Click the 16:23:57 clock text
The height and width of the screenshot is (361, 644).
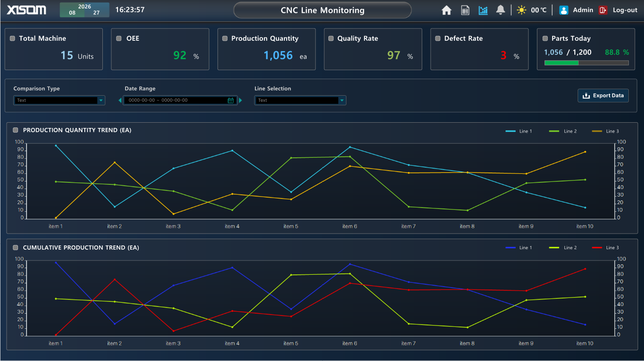coord(130,10)
